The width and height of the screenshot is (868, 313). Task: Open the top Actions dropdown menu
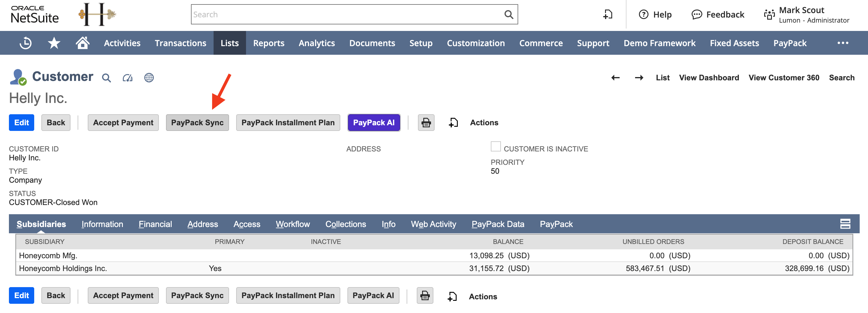click(x=484, y=123)
